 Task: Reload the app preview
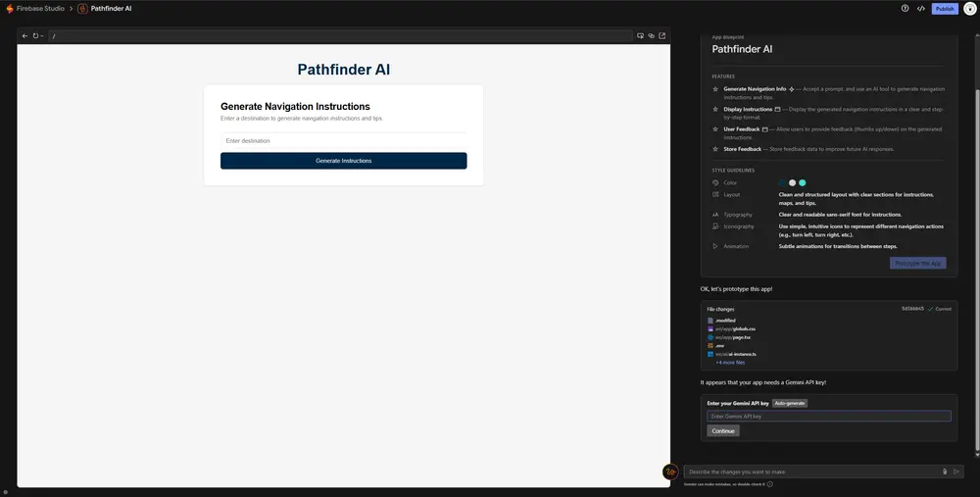pyautogui.click(x=35, y=36)
